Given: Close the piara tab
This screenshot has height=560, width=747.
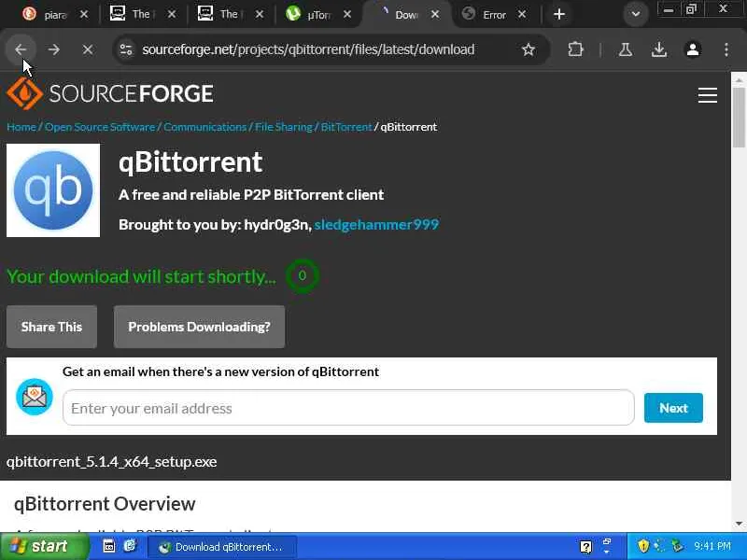Looking at the screenshot, I should 84,15.
